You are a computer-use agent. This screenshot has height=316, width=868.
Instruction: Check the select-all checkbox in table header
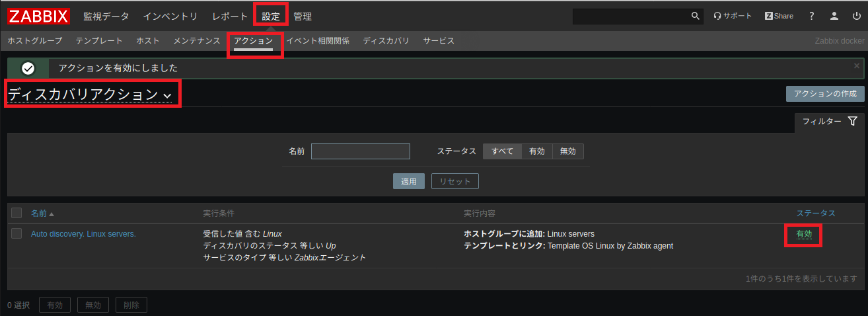[17, 213]
